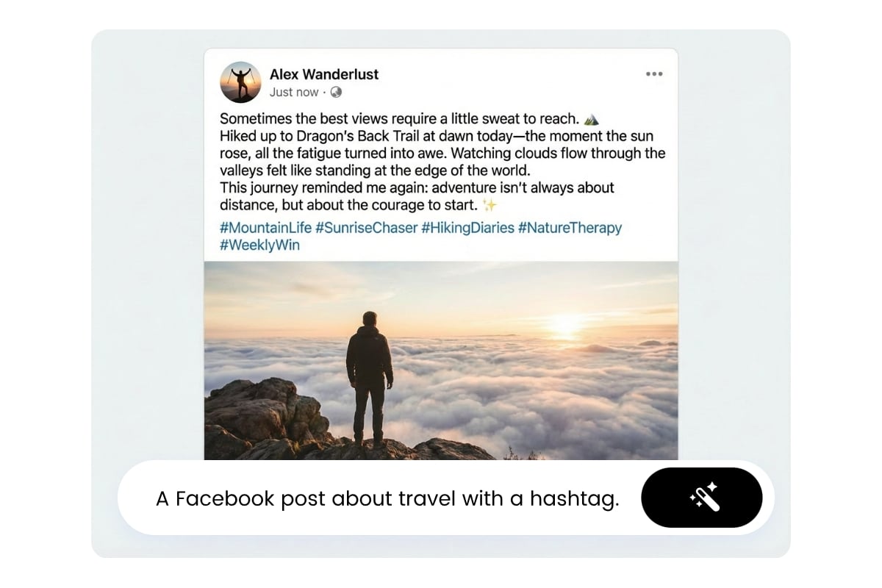The width and height of the screenshot is (882, 588).
Task: Open Alex Wanderlust's profile avatar
Action: (240, 82)
